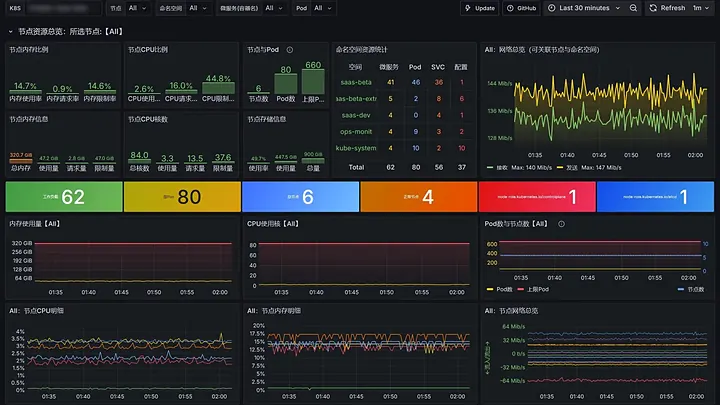Image resolution: width=720 pixels, height=405 pixels.
Task: Click the circular Refresh arrows icon
Action: coord(653,8)
